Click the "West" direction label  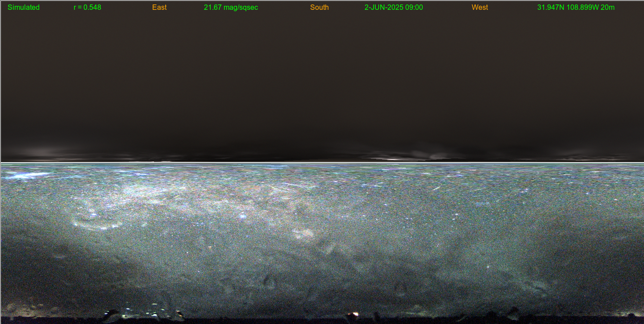pos(480,8)
